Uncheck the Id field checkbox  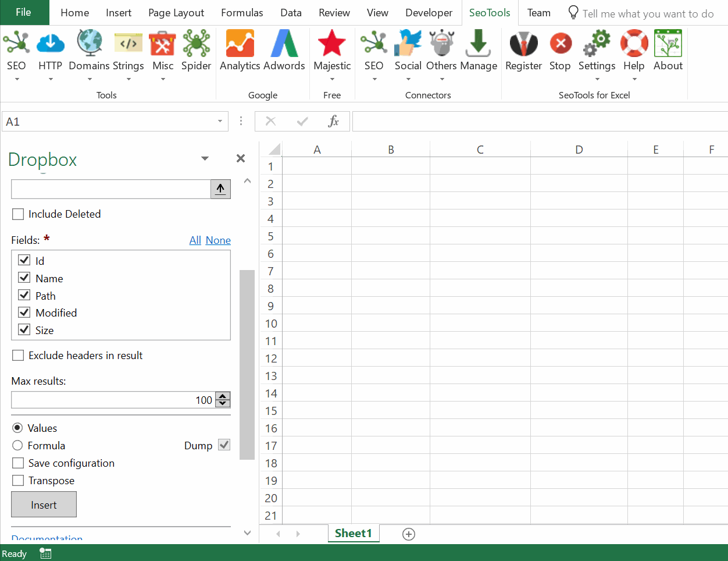[x=24, y=260]
